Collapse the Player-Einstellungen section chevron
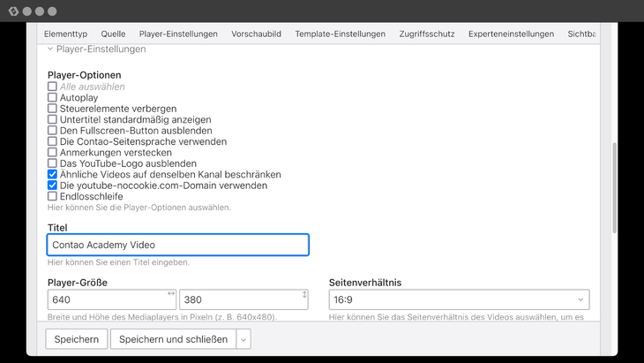The height and width of the screenshot is (363, 644). pyautogui.click(x=50, y=49)
